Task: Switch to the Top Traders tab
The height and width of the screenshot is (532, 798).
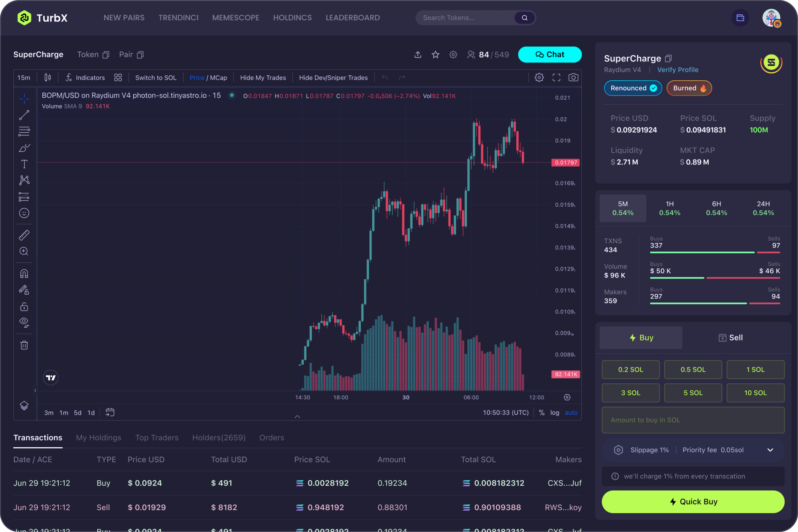Action: [157, 438]
